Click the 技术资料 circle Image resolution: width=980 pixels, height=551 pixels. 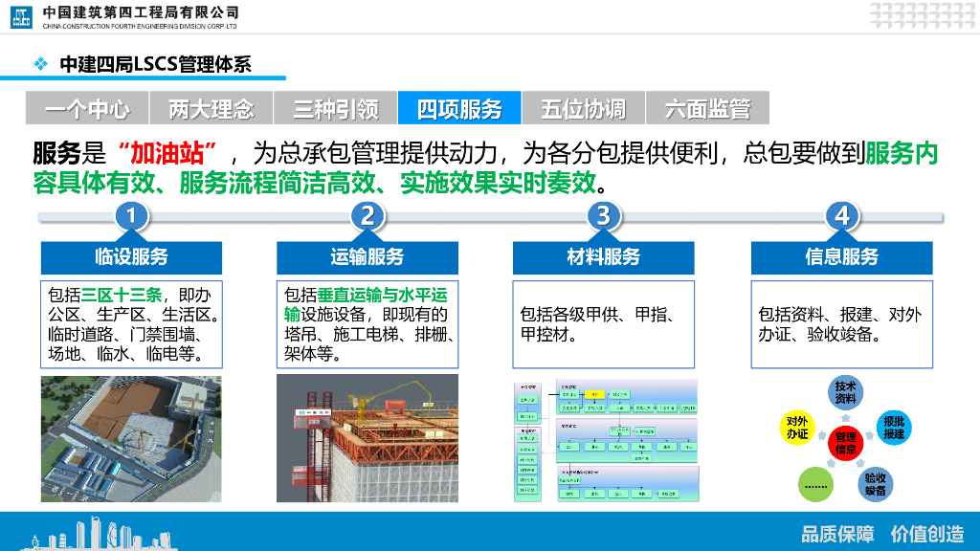coord(845,392)
